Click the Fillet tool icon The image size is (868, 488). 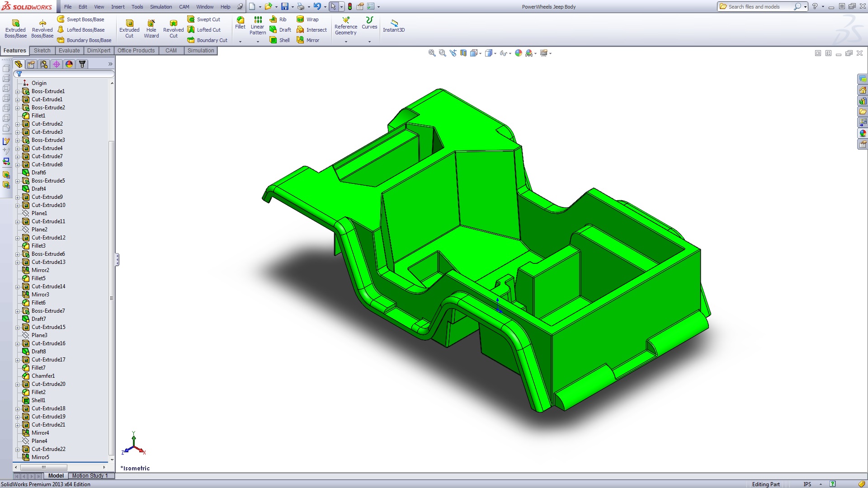[240, 23]
